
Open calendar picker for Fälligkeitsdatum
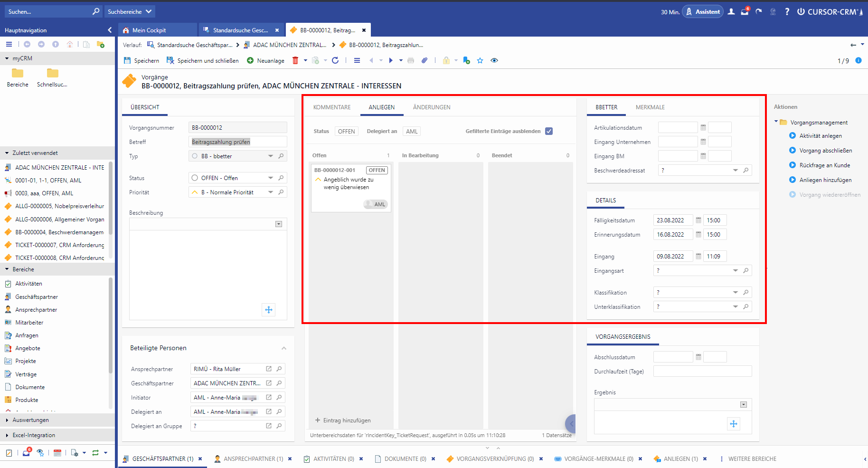point(698,220)
